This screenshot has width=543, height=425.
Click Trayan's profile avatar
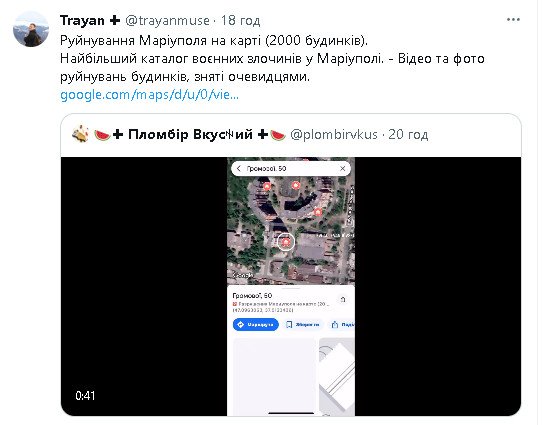[x=31, y=29]
